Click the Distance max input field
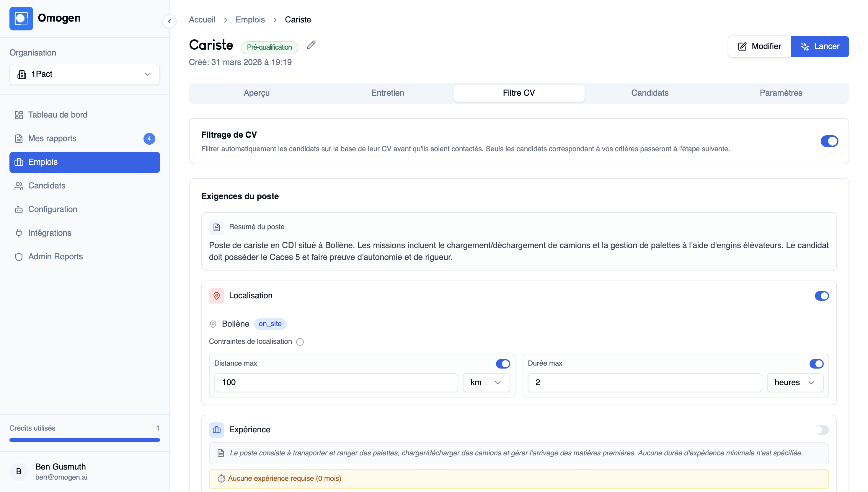 pos(336,382)
